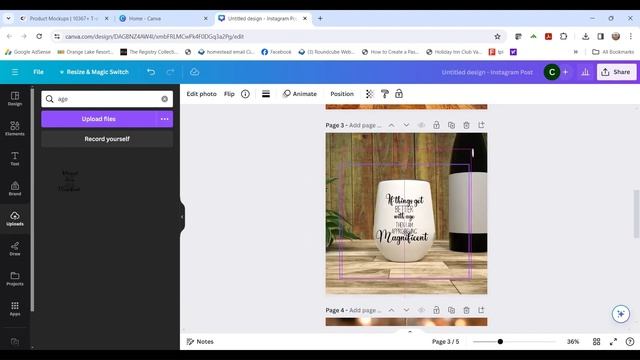Open Resize & Magic Switch
The width and height of the screenshot is (640, 360).
[94, 72]
